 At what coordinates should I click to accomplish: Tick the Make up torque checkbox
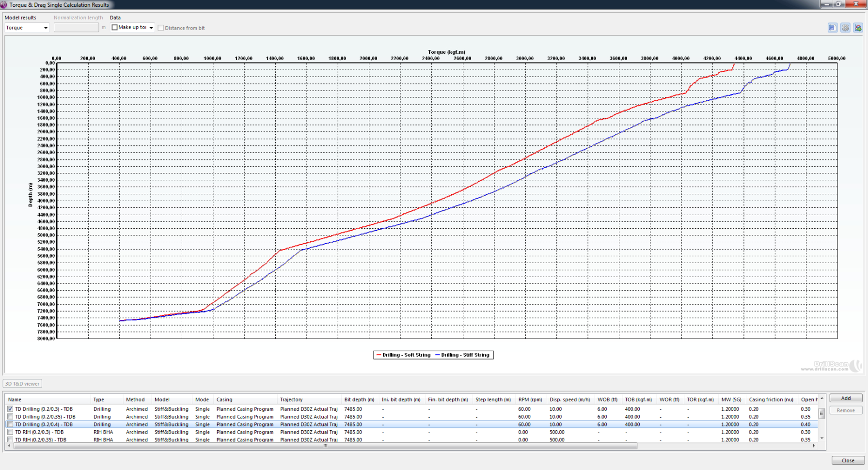tap(115, 28)
